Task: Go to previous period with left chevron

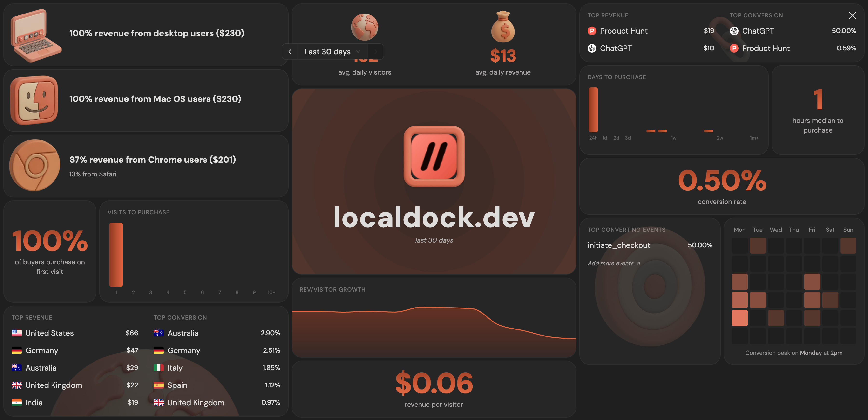Action: (290, 52)
